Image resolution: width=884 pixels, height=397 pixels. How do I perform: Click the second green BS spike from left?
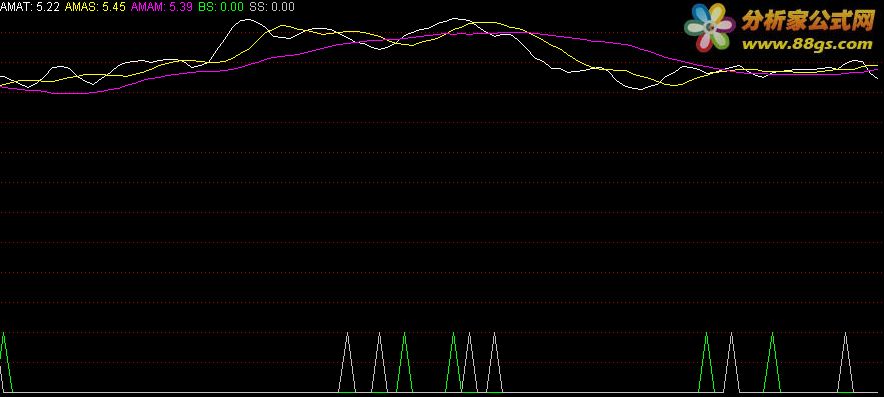[404, 361]
